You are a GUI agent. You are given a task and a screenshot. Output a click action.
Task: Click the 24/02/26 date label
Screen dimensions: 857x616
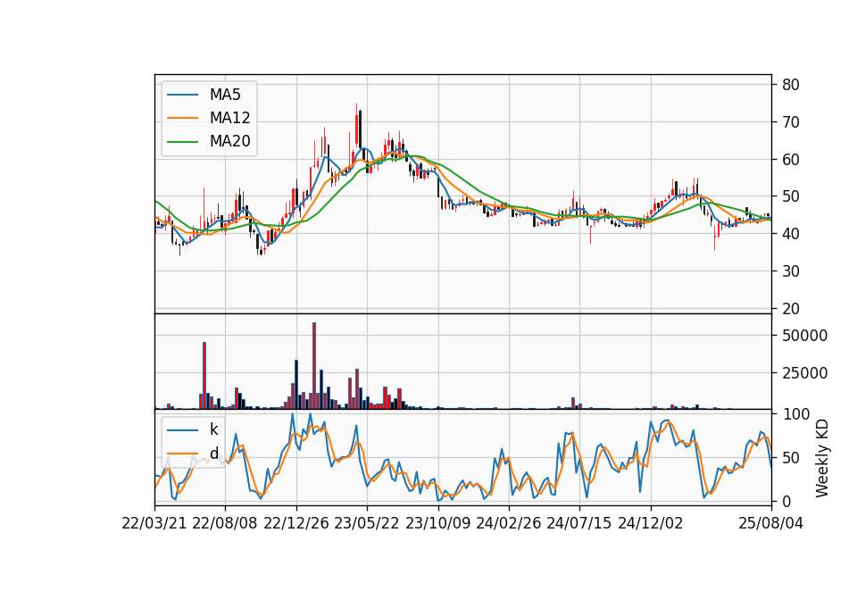click(508, 523)
